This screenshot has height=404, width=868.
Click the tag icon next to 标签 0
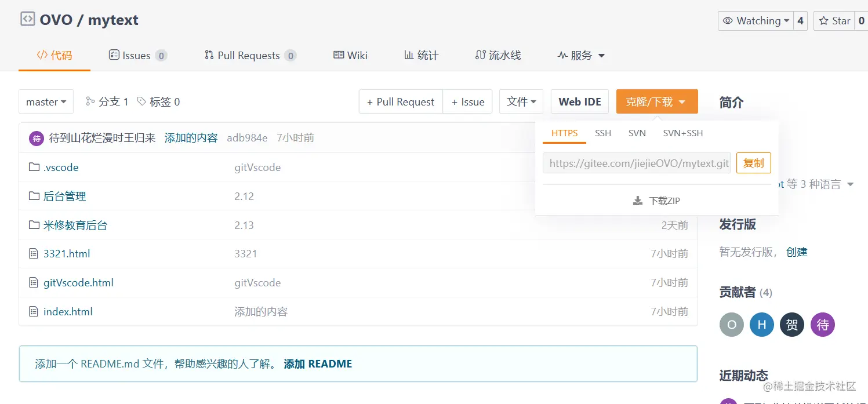[x=141, y=101]
